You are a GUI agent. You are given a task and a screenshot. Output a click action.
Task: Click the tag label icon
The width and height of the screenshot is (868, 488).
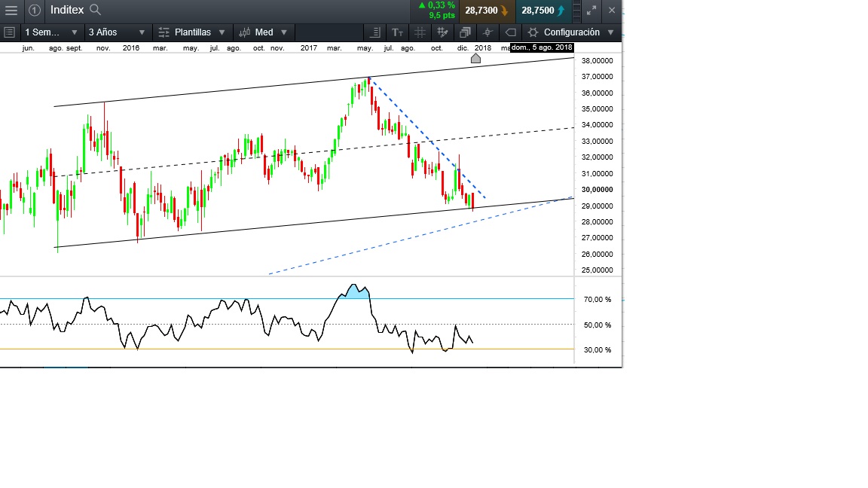510,32
